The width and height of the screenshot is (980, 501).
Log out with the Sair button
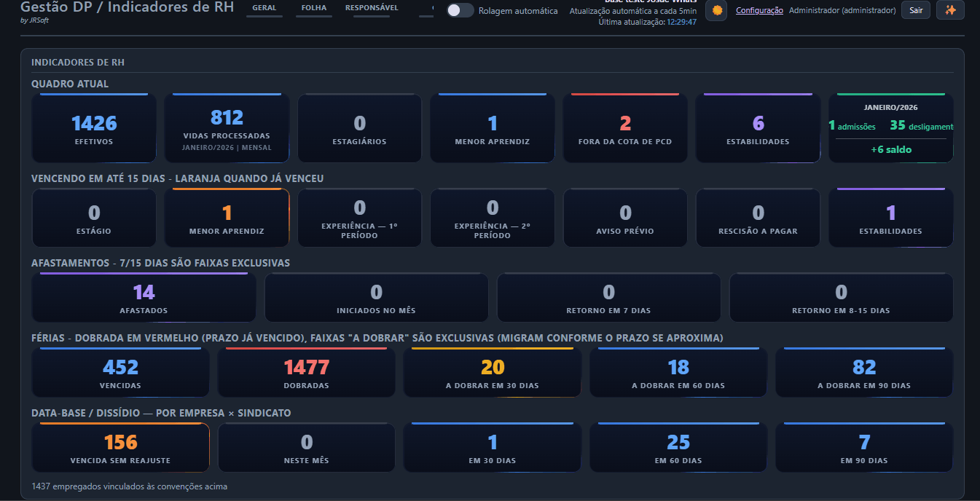[x=916, y=10]
